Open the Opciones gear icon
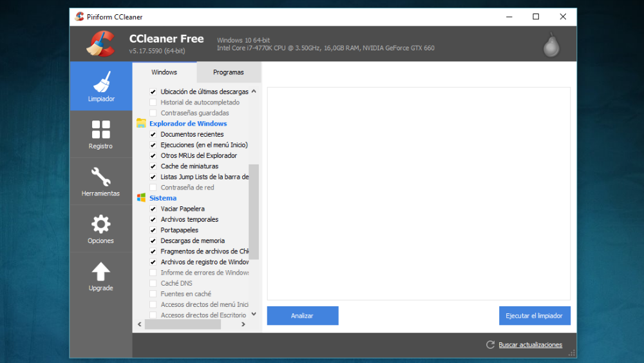This screenshot has height=363, width=644. tap(101, 224)
